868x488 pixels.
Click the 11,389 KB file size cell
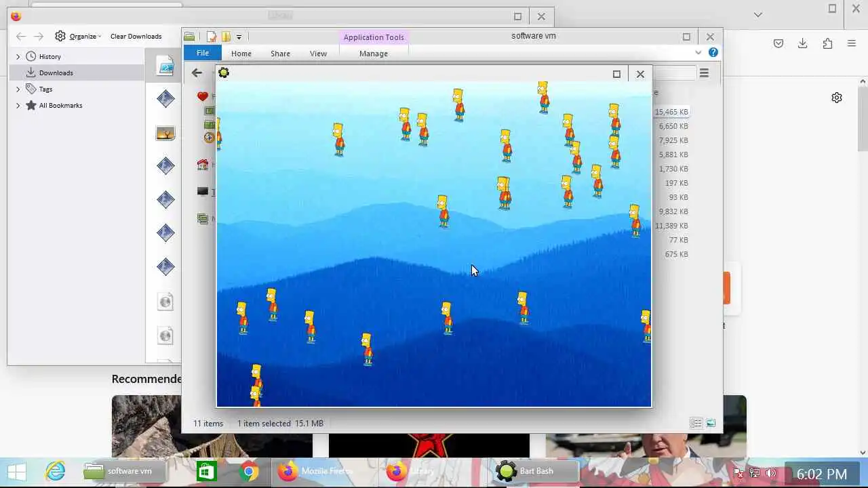tap(671, 226)
